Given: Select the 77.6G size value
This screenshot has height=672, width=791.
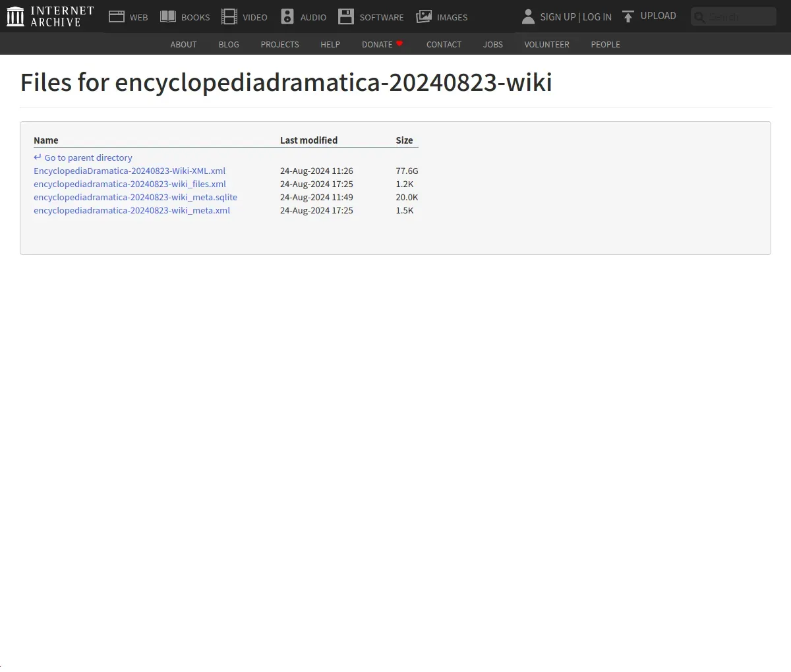Looking at the screenshot, I should (x=407, y=171).
